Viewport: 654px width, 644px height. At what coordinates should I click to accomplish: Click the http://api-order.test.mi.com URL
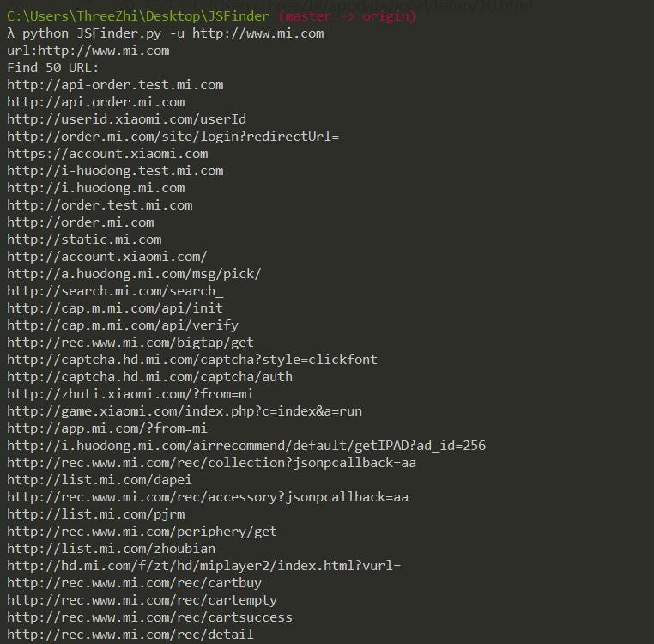click(x=115, y=85)
